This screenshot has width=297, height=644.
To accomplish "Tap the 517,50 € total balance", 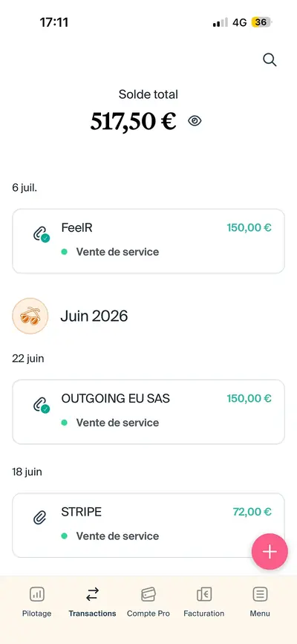I will (134, 121).
